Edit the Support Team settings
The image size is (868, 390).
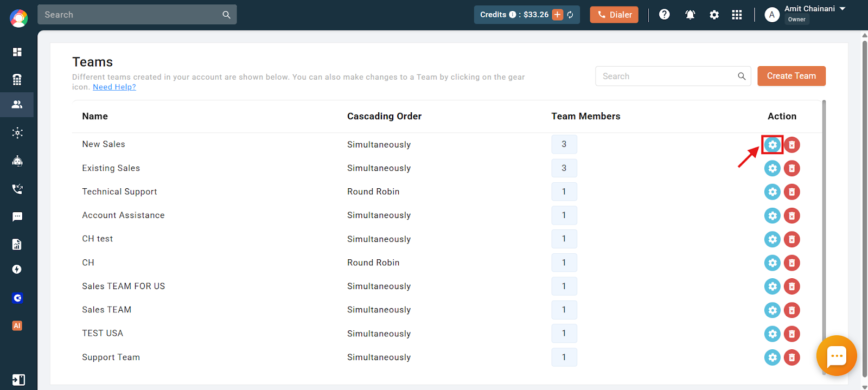[x=773, y=357]
